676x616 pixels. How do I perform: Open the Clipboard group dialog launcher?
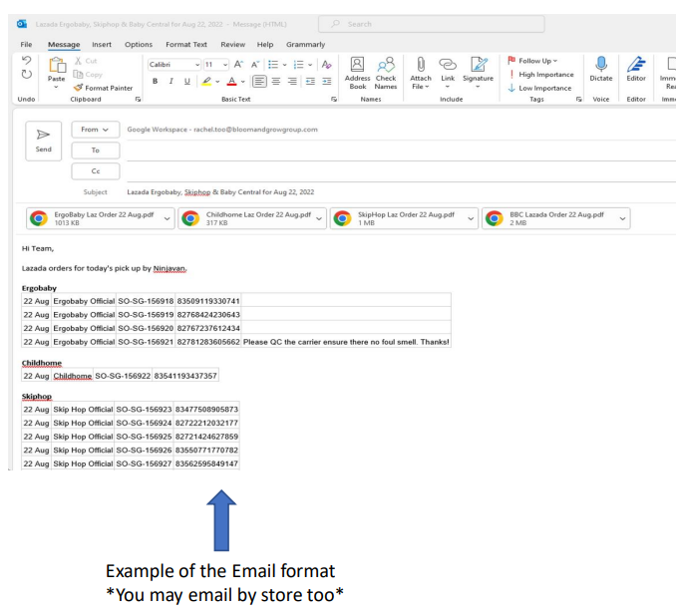tap(138, 99)
